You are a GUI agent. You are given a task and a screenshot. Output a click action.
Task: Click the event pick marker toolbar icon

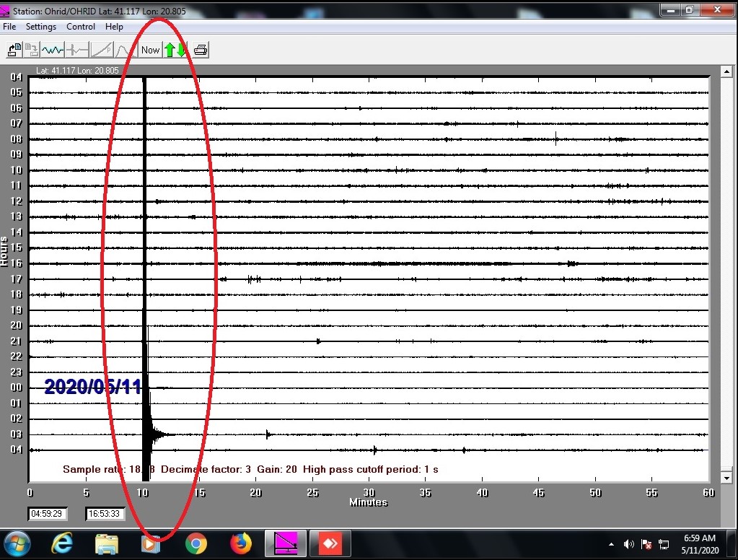point(77,50)
